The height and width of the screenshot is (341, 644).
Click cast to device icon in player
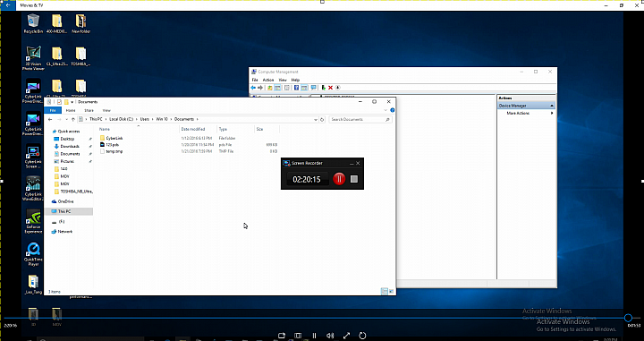282,336
